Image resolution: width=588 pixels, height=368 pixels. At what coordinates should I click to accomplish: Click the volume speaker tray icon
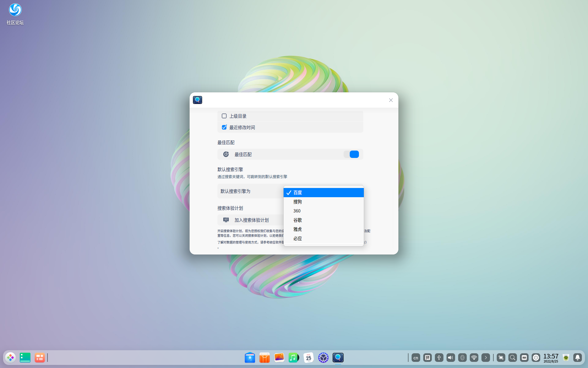450,358
